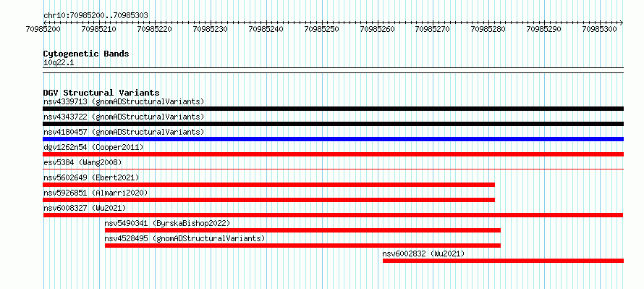644x289 pixels.
Task: Click the black bar for nsv4339713
Action: (x=333, y=109)
